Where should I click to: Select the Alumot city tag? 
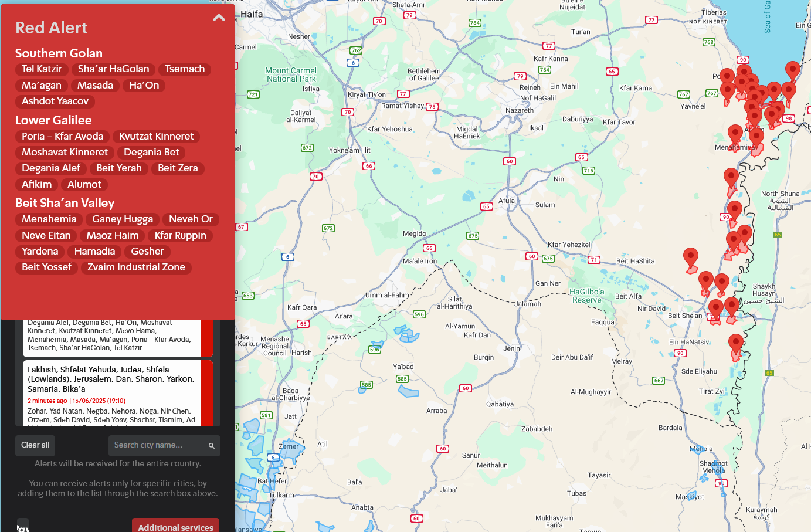click(x=84, y=185)
